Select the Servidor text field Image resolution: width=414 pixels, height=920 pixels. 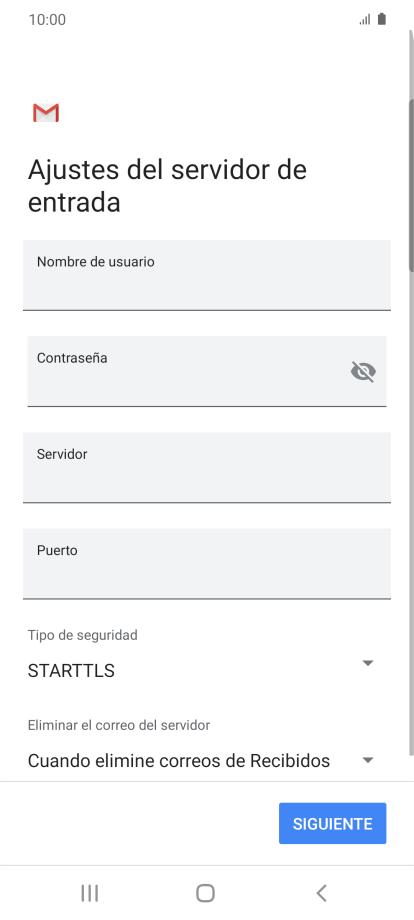click(207, 467)
